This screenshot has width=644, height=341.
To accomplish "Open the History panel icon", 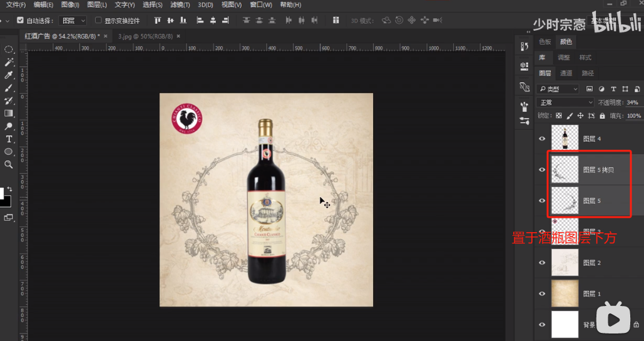I will tap(524, 47).
